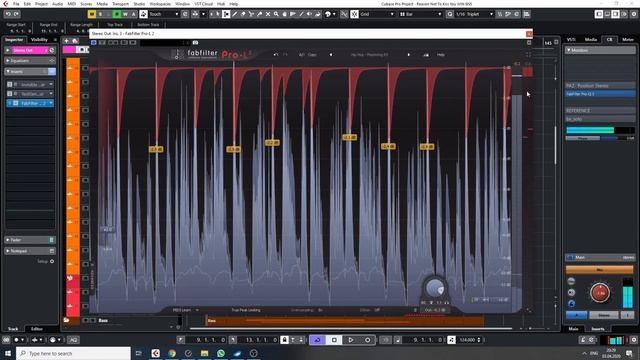
Task: Open WhatsApp from the Windows taskbar
Action: (x=221, y=353)
